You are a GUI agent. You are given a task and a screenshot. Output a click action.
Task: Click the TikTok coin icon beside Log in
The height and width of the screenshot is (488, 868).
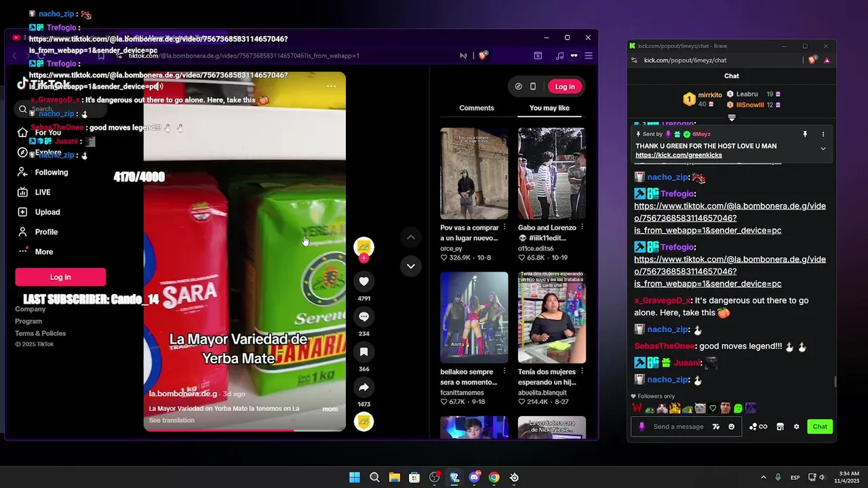(518, 86)
